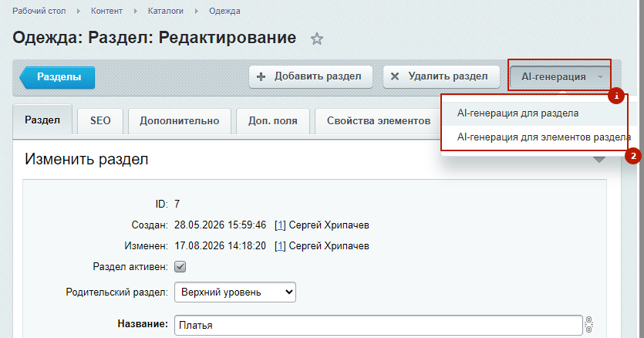
Task: Click the arrow after Каталоги breadcrumb
Action: tap(197, 12)
